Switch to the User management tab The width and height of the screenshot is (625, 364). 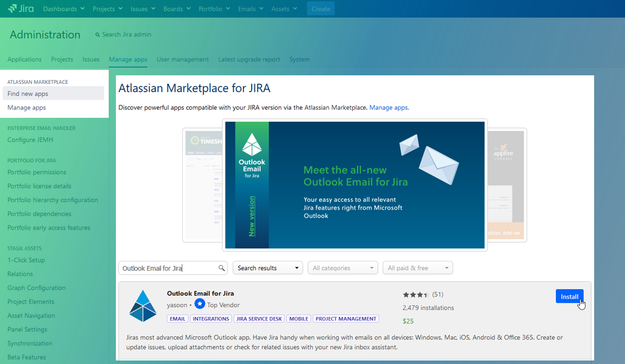(182, 59)
